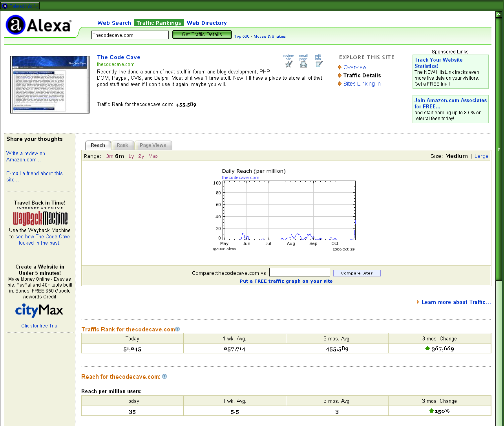Switch to the Rank graph tab

(122, 145)
